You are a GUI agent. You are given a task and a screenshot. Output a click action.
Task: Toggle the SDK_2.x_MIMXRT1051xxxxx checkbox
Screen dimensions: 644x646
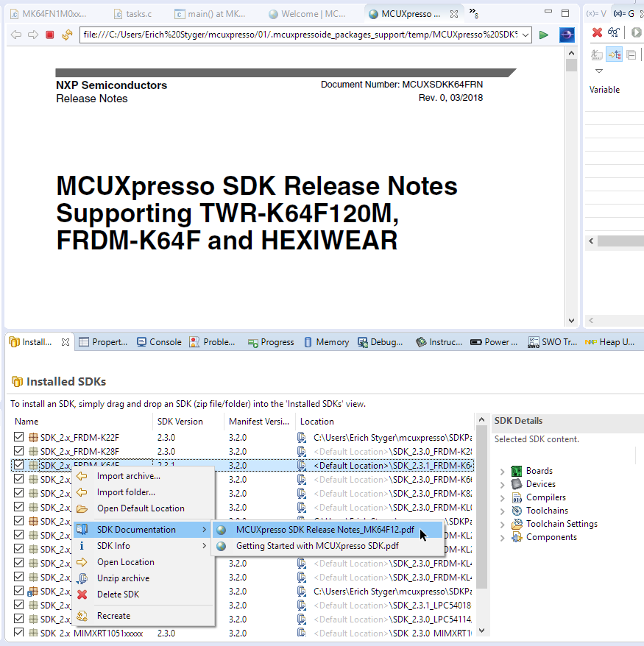pyautogui.click(x=19, y=633)
